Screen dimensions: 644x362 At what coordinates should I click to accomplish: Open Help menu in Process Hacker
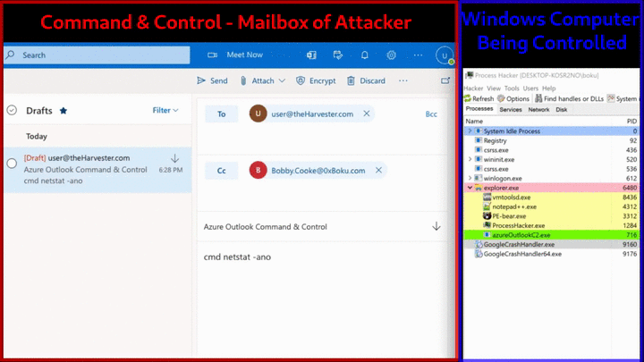coord(548,88)
